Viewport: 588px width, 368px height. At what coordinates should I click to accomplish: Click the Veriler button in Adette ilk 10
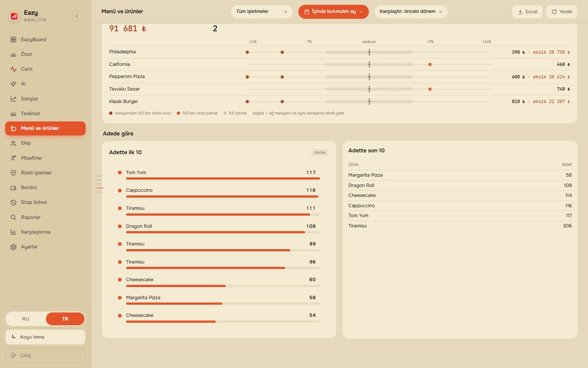[320, 152]
